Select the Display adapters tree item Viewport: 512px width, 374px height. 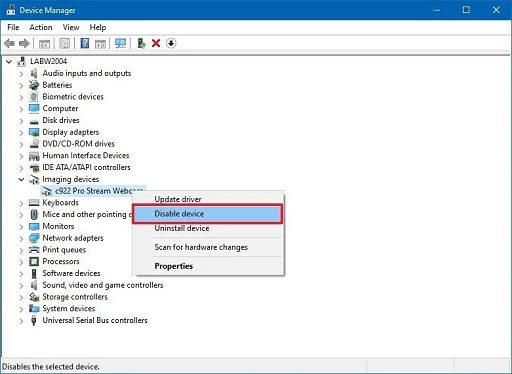(x=71, y=132)
